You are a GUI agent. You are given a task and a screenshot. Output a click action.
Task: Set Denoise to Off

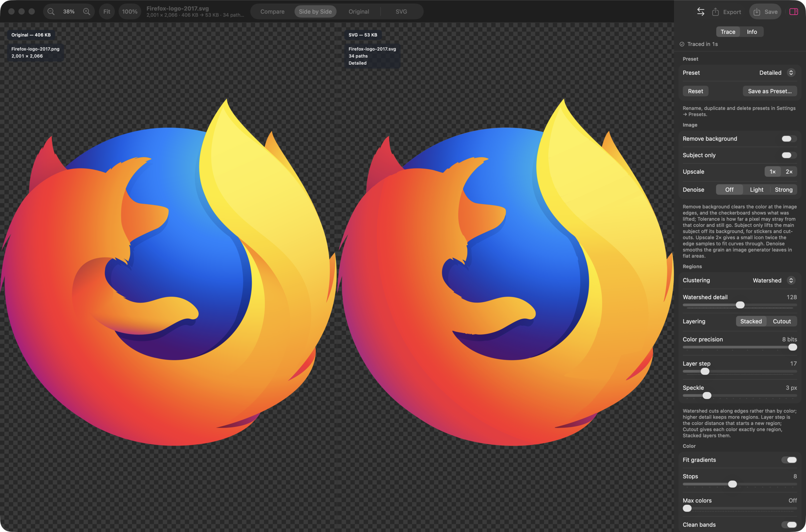point(729,190)
